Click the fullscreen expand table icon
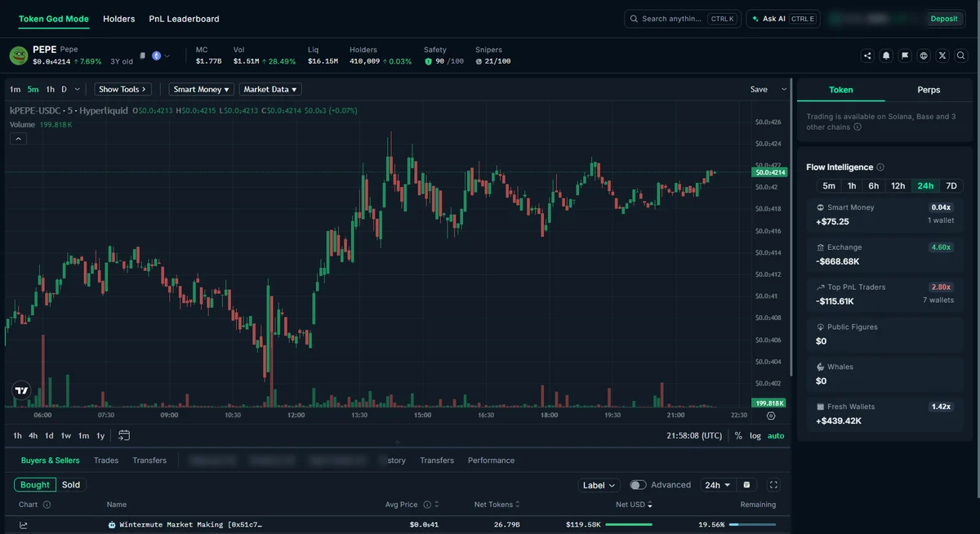980x534 pixels. 773,485
